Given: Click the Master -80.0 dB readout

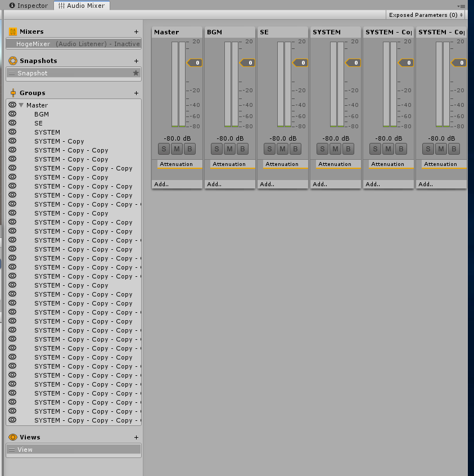Looking at the screenshot, I should tap(177, 138).
